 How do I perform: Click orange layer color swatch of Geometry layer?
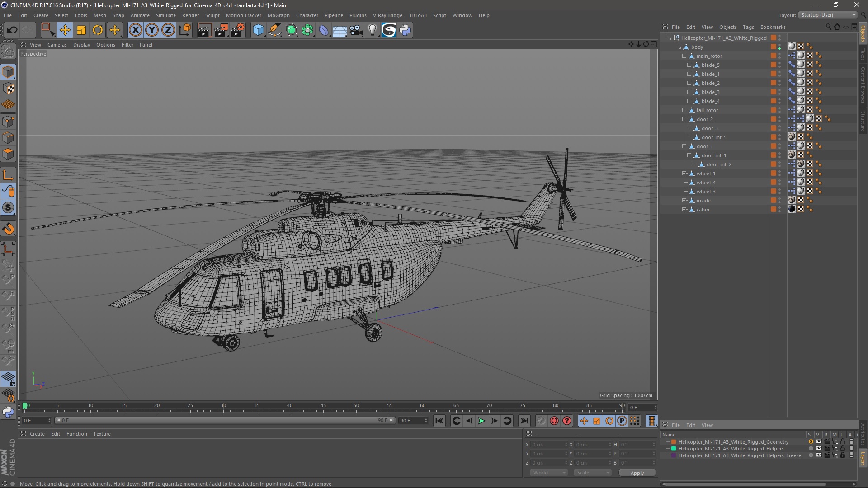tap(674, 442)
